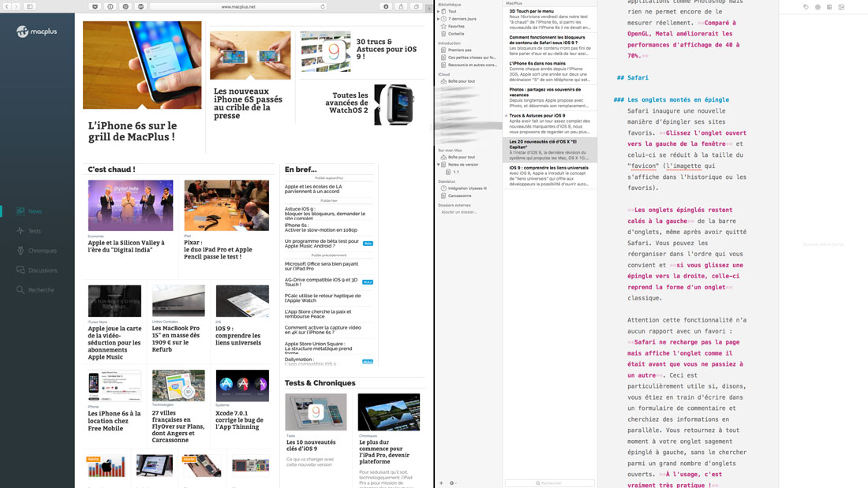Open Safari's downloads button

point(386,6)
